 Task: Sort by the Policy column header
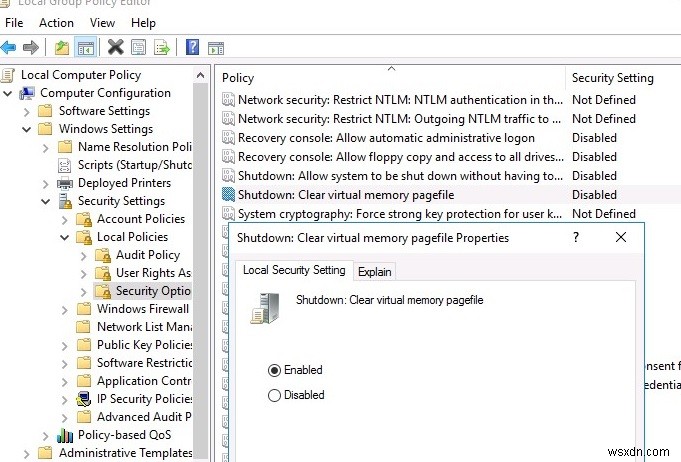point(391,78)
